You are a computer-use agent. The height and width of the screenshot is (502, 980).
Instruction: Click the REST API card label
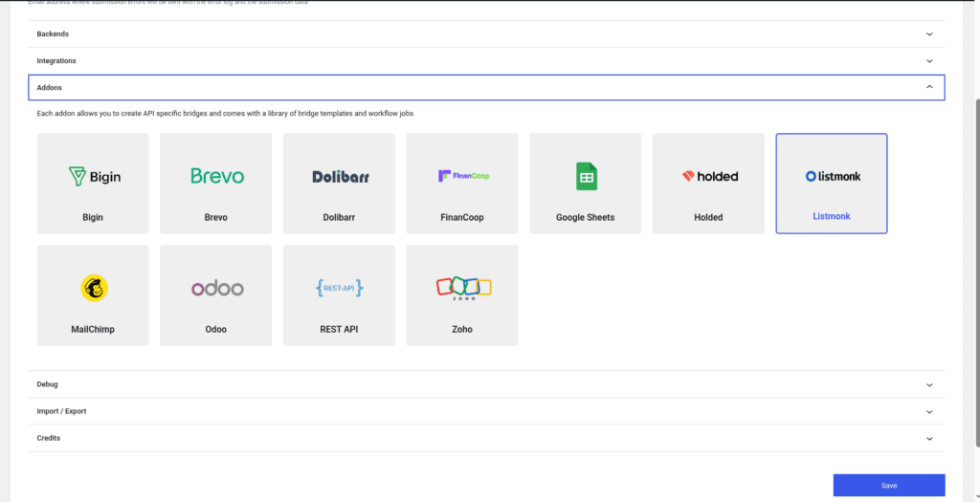pos(340,329)
